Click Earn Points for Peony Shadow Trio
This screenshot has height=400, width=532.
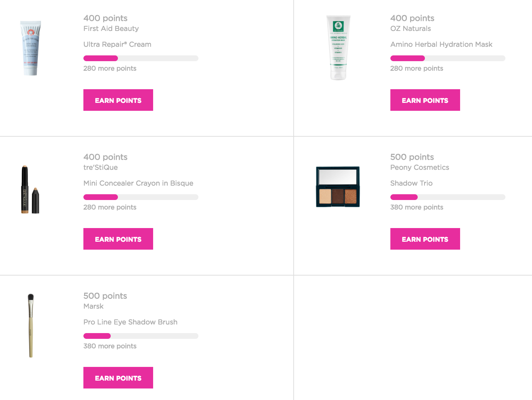(x=425, y=239)
